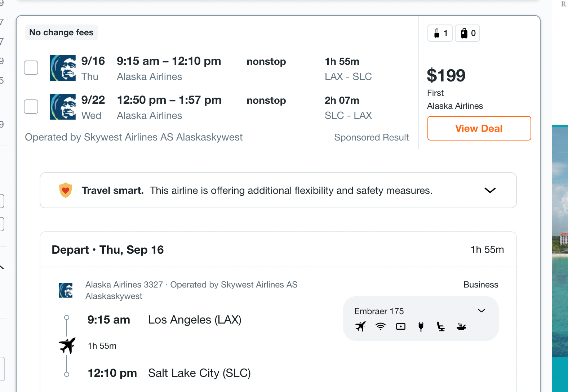Click the power outlet amenity icon
Image resolution: width=568 pixels, height=392 pixels.
(421, 327)
